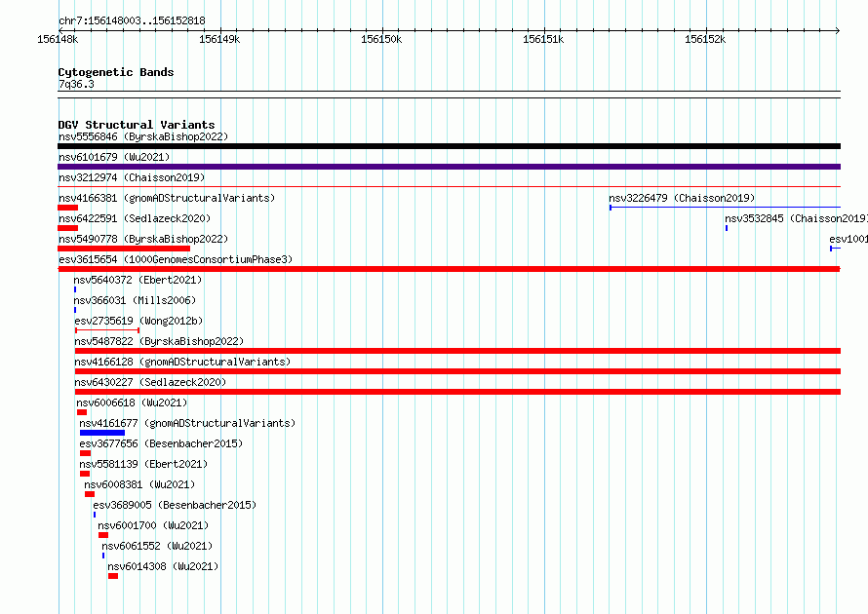This screenshot has width=868, height=614.
Task: Open the nsv5490778 (ByrskaBishop2022) label
Action: [x=143, y=239]
